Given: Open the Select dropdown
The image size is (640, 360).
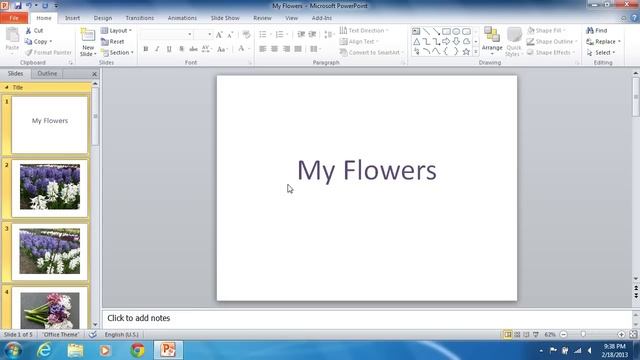Looking at the screenshot, I should [600, 53].
